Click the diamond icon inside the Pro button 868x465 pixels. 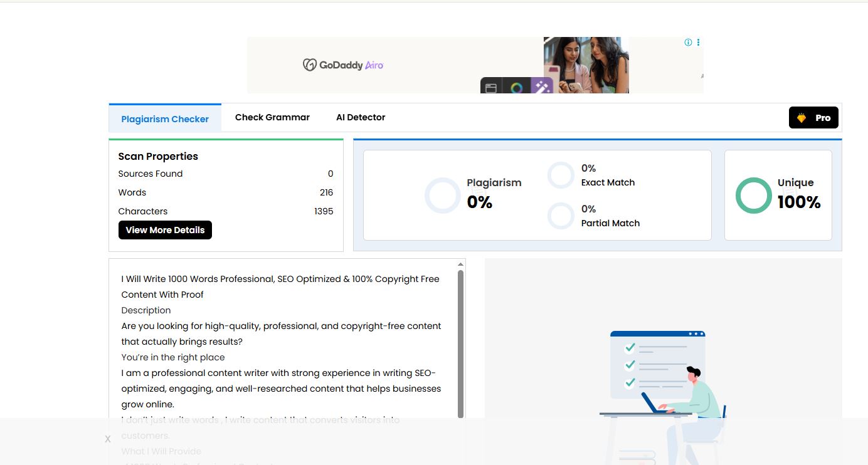[x=802, y=117]
